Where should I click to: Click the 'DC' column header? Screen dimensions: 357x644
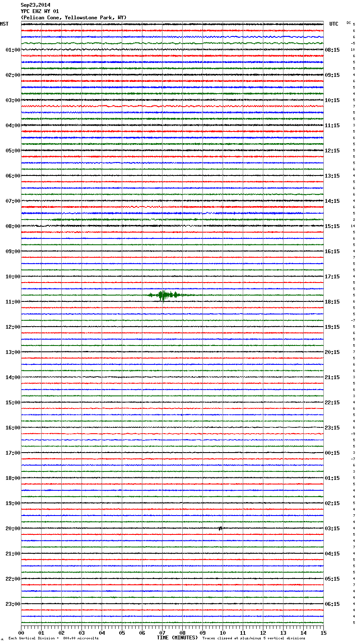tap(349, 23)
